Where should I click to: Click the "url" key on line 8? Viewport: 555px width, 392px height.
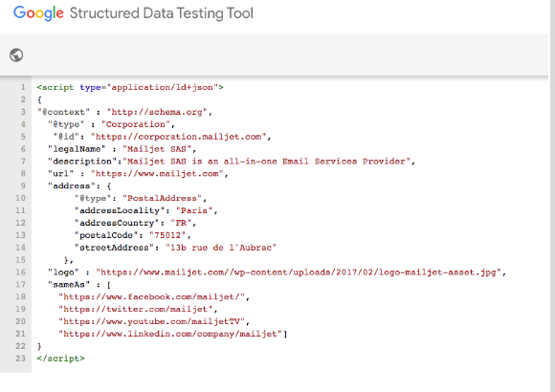61,173
